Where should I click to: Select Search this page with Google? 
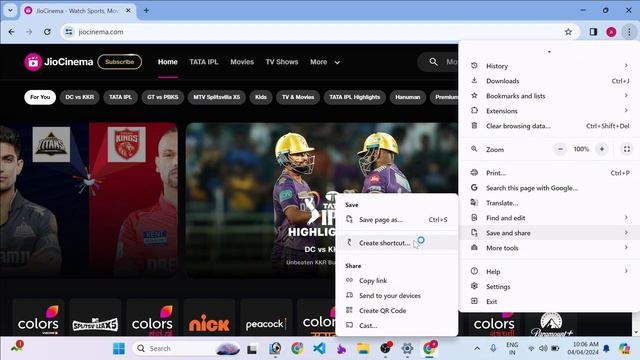coord(549,188)
